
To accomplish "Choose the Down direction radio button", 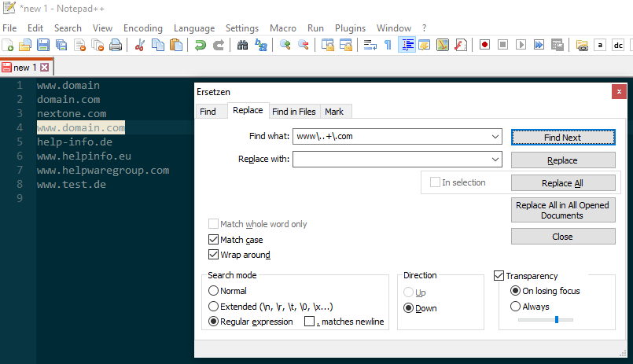I will (x=409, y=308).
